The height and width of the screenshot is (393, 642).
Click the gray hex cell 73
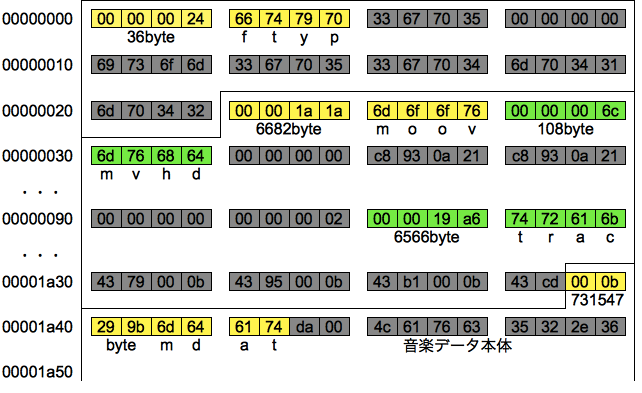136,65
